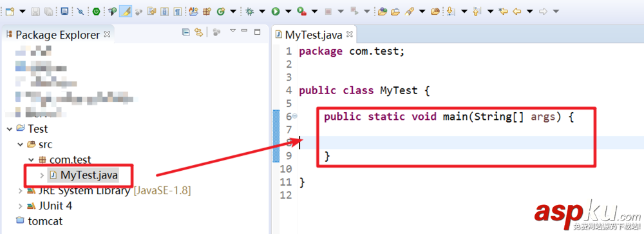Viewport: 644px width, 234px height.
Task: Open the New wizard dropdown arrow
Action: tap(22, 12)
